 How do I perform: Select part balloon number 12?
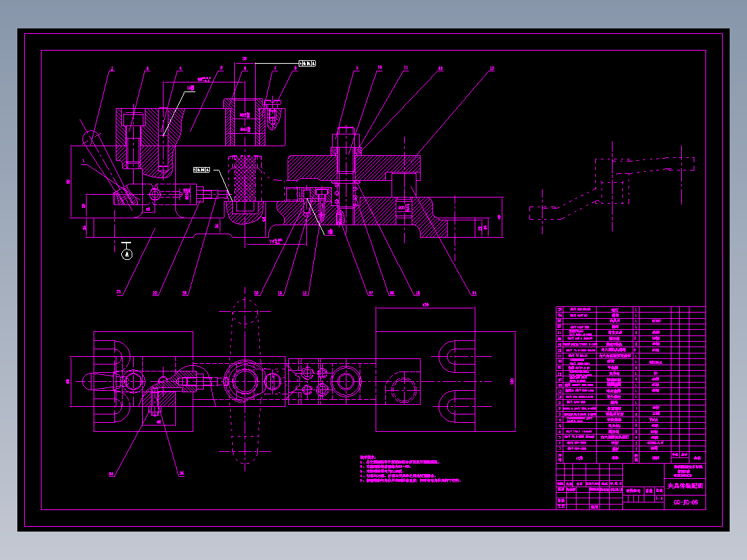pos(440,69)
